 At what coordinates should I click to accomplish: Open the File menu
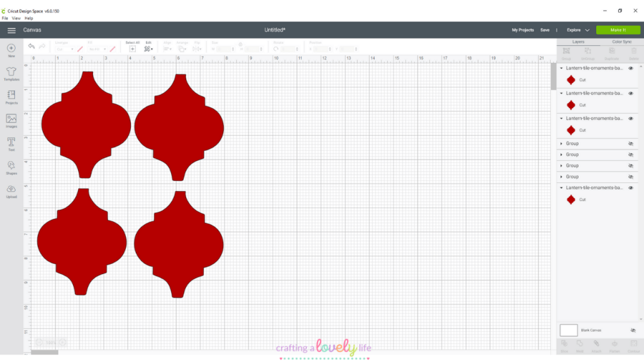click(5, 18)
